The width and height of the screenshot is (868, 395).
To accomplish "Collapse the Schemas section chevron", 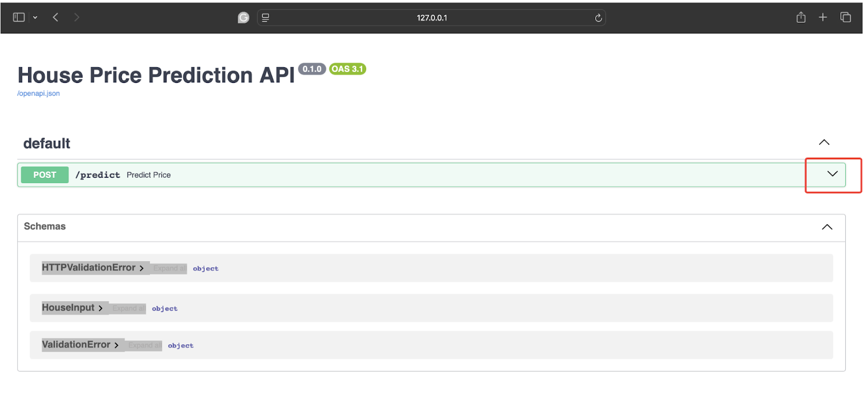I will 827,227.
